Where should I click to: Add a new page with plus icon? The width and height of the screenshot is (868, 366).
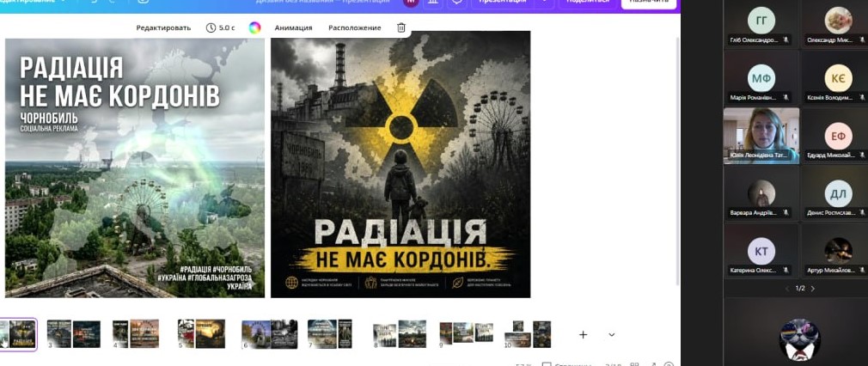(x=583, y=334)
